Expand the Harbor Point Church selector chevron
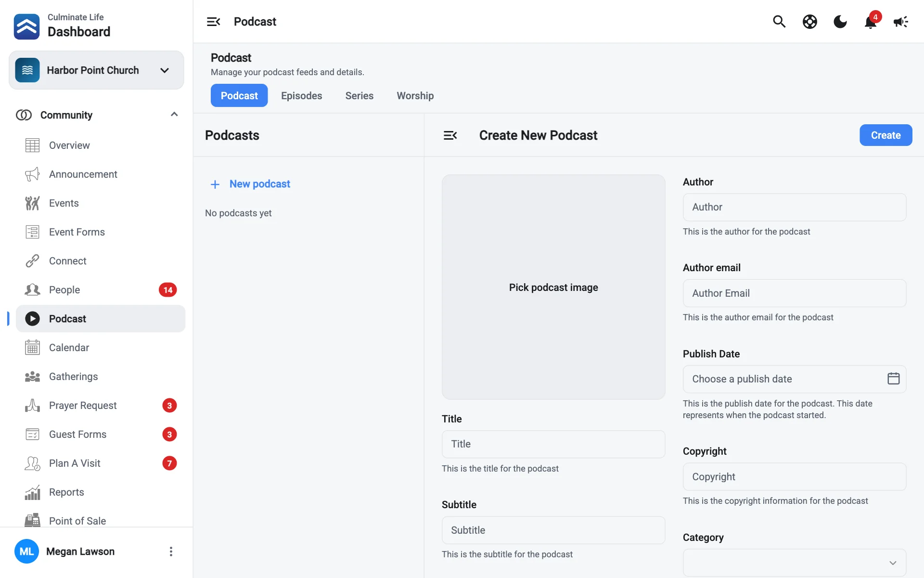Viewport: 924px width, 578px height. click(x=165, y=70)
